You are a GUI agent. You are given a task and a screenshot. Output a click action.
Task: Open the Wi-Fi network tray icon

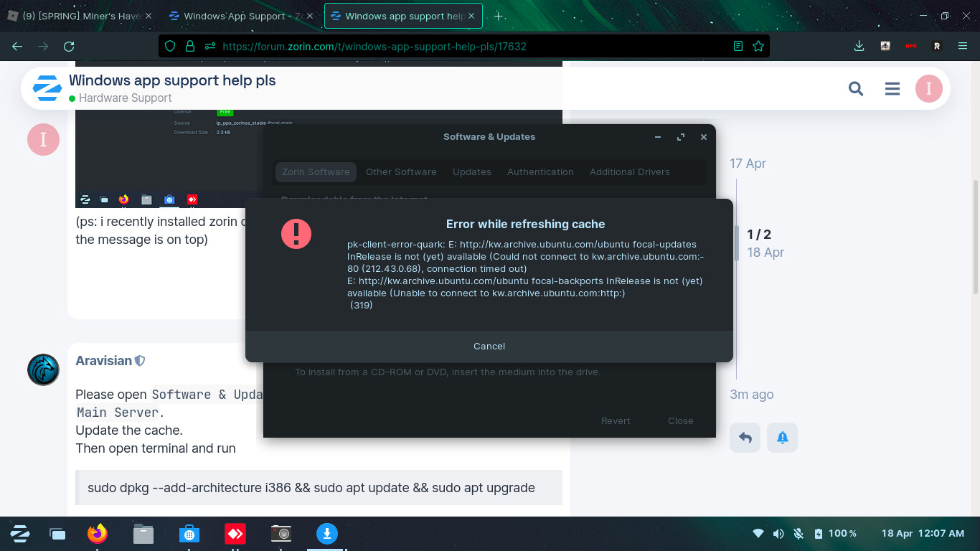click(x=758, y=534)
